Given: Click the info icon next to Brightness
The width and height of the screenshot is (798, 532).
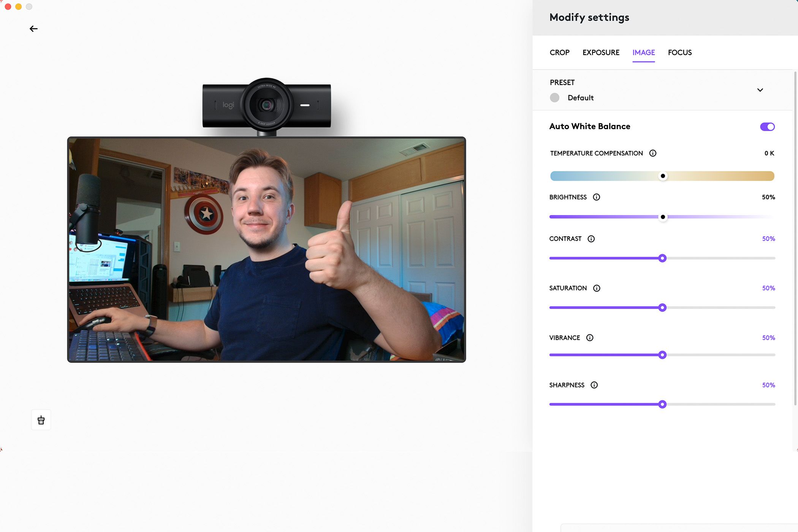Looking at the screenshot, I should click(x=596, y=197).
